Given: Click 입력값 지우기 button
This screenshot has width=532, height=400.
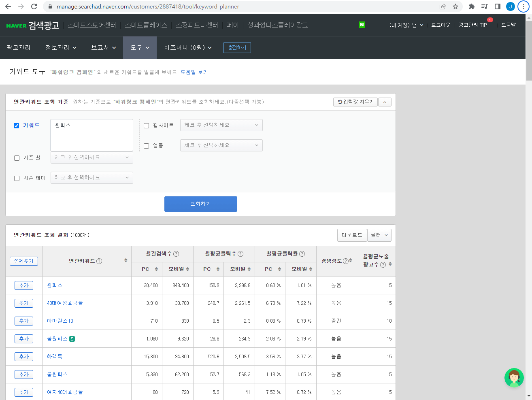Looking at the screenshot, I should pyautogui.click(x=355, y=102).
